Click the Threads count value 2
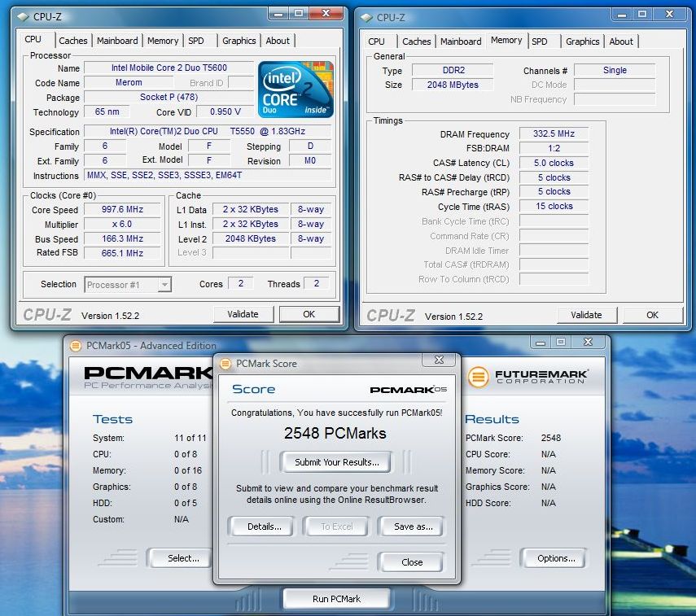Viewport: 696px width, 616px height. click(317, 284)
